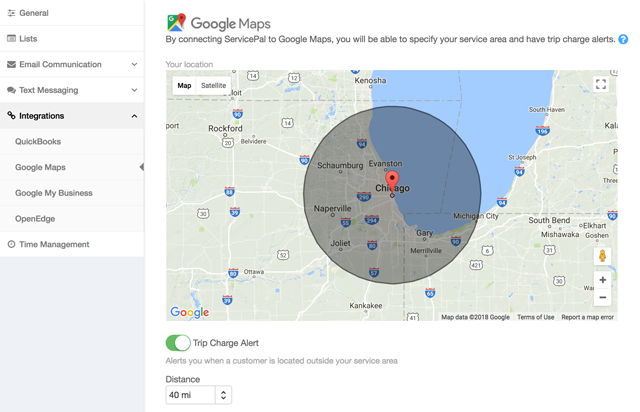Select Google Maps integration in sidebar
Viewport: 640px width, 412px height.
(x=72, y=167)
